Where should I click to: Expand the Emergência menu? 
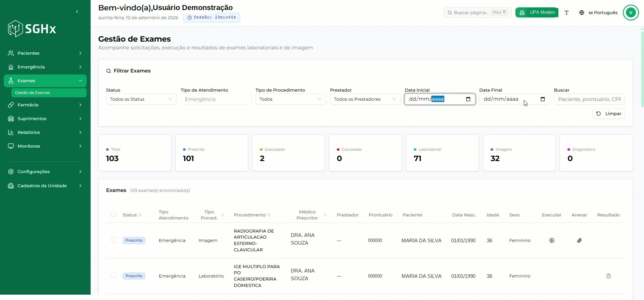[x=45, y=67]
